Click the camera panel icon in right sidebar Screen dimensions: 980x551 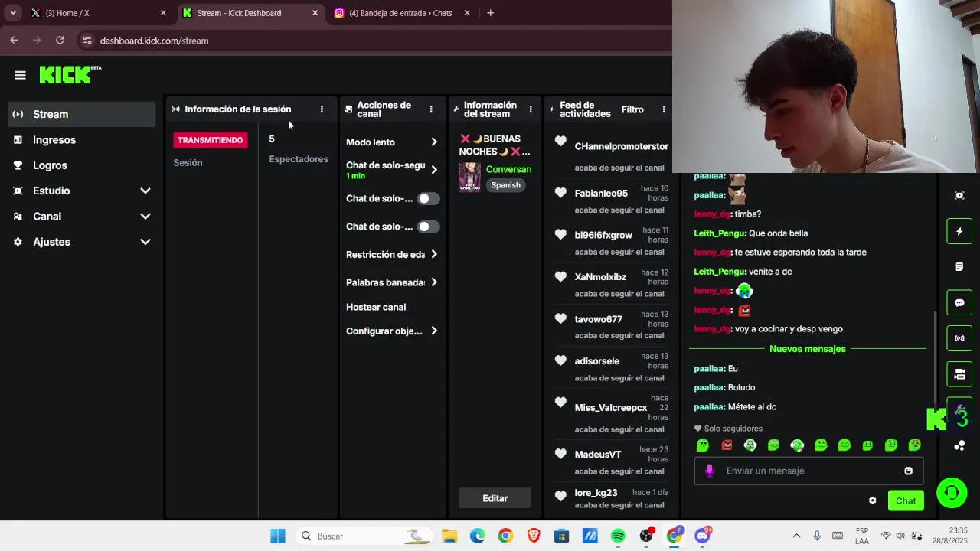pos(959,374)
